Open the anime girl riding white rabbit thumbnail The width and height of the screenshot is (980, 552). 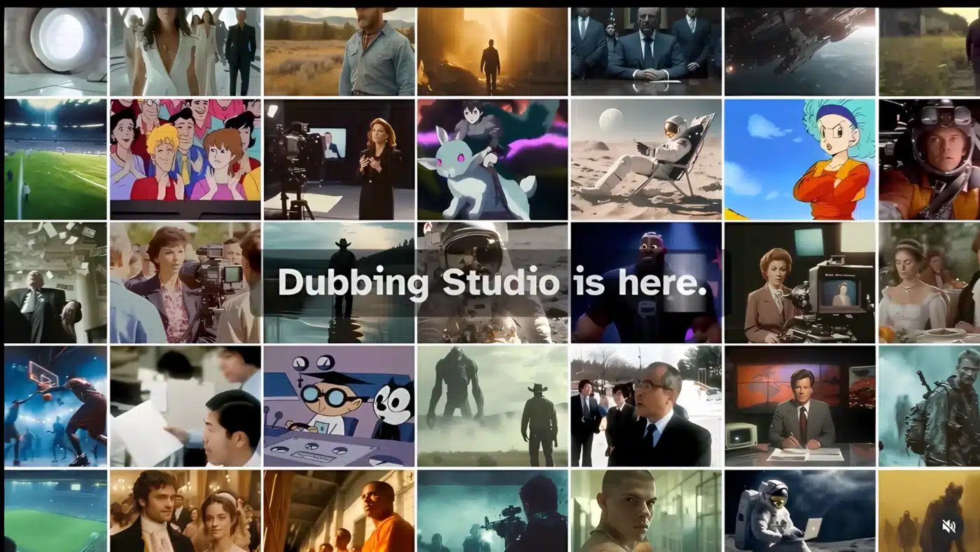click(493, 160)
